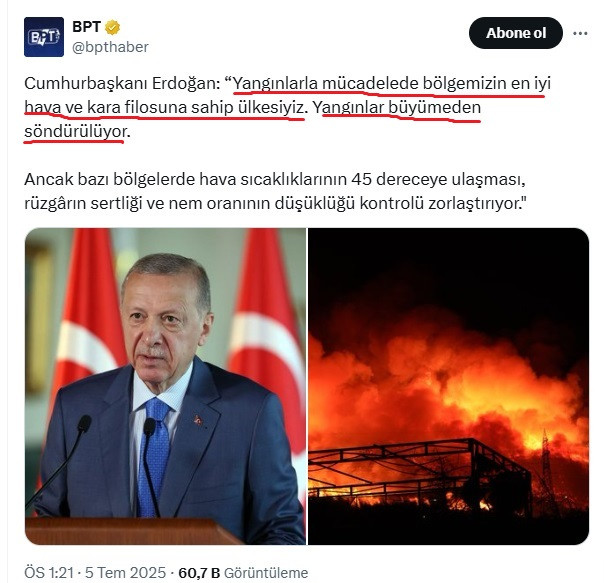
Task: Click the underlined word 'söndürülüyor'
Action: (76, 132)
